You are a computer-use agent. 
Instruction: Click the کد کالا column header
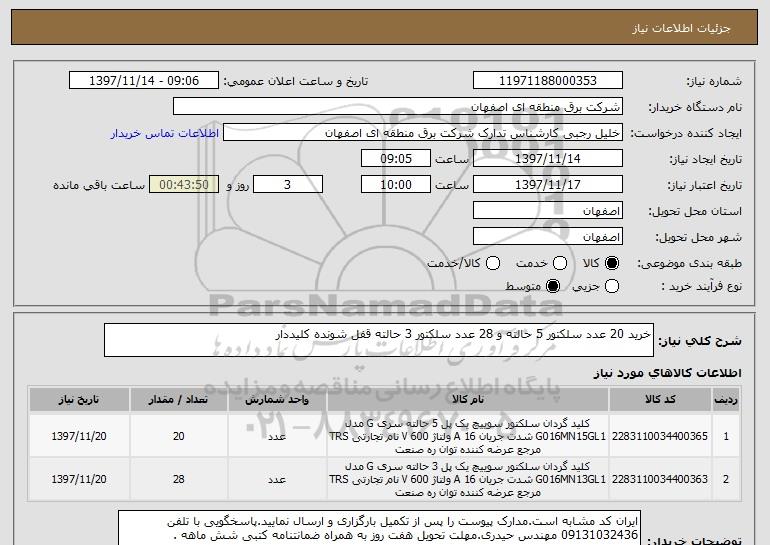(660, 400)
